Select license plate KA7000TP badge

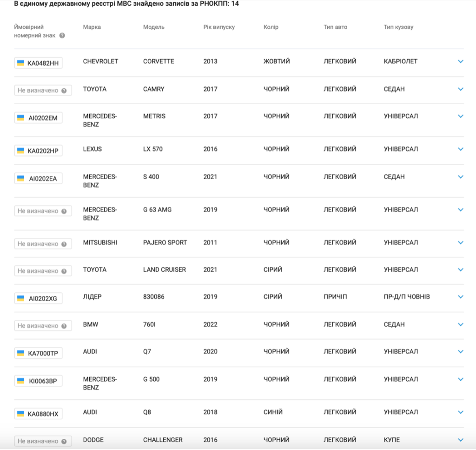tap(38, 353)
